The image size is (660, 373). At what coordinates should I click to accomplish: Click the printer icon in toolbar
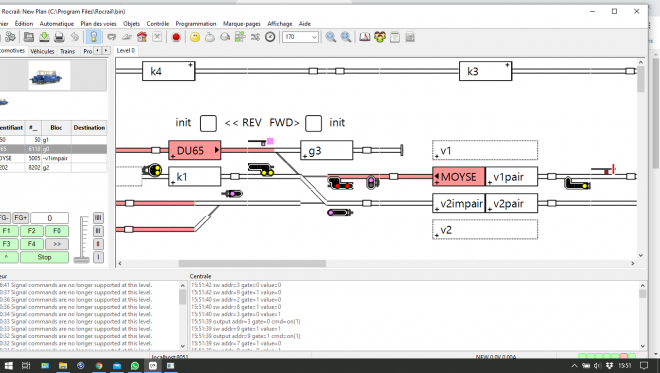59,37
